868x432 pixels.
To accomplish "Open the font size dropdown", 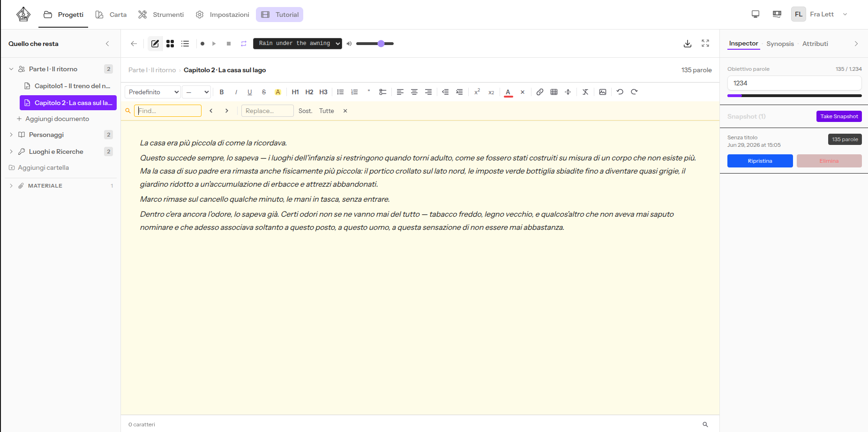I will click(x=196, y=92).
